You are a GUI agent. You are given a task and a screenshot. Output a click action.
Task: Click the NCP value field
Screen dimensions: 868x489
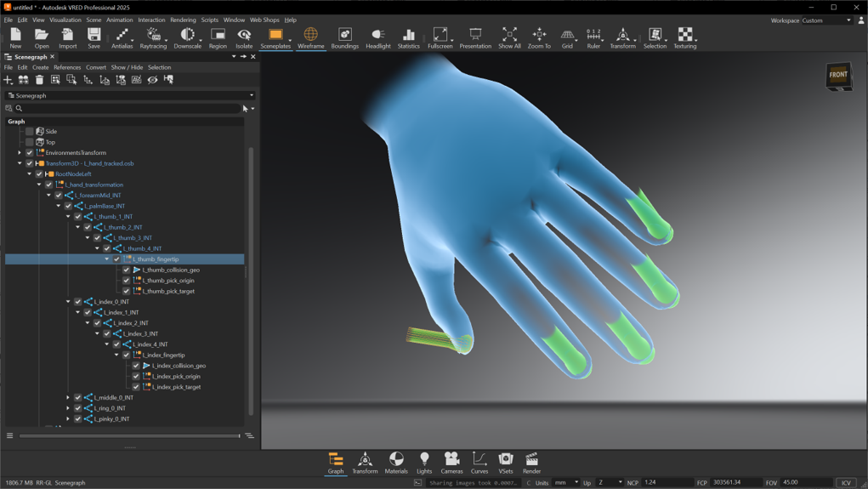coord(667,483)
